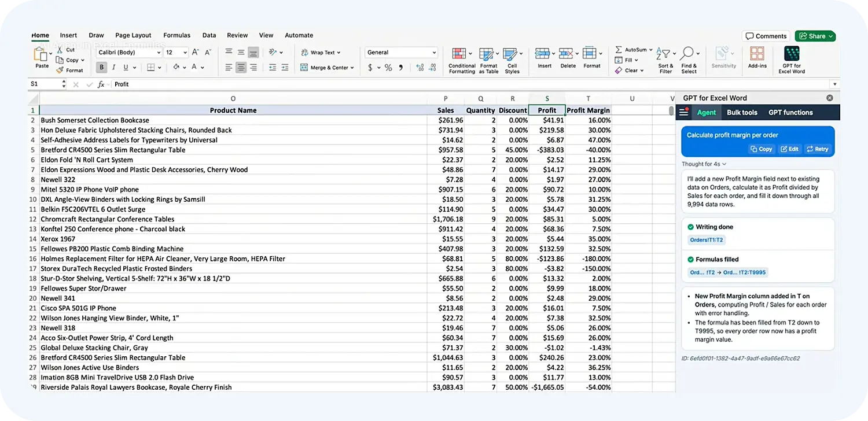
Task: Open the Find & Select magnifier
Action: (x=688, y=54)
